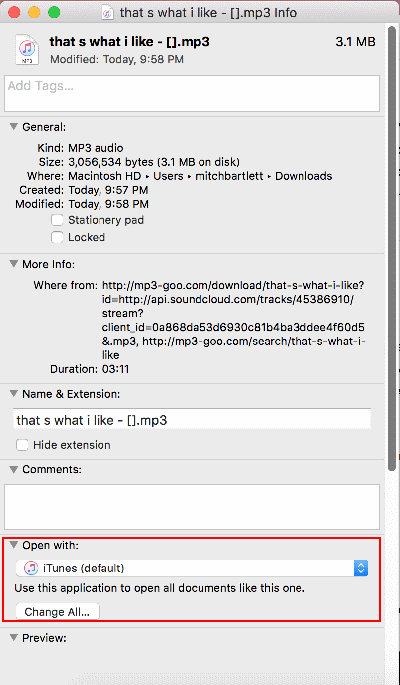Enable the Stationery pad checkbox
This screenshot has height=685, width=400.
[x=57, y=220]
